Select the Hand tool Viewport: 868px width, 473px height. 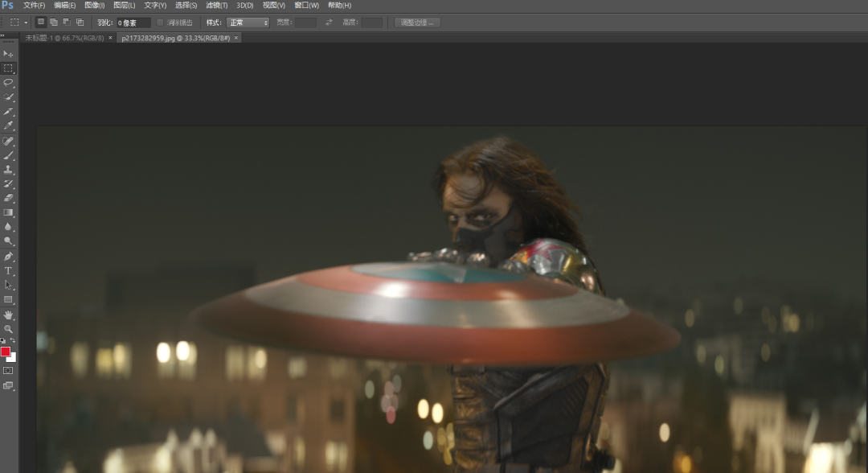[8, 315]
